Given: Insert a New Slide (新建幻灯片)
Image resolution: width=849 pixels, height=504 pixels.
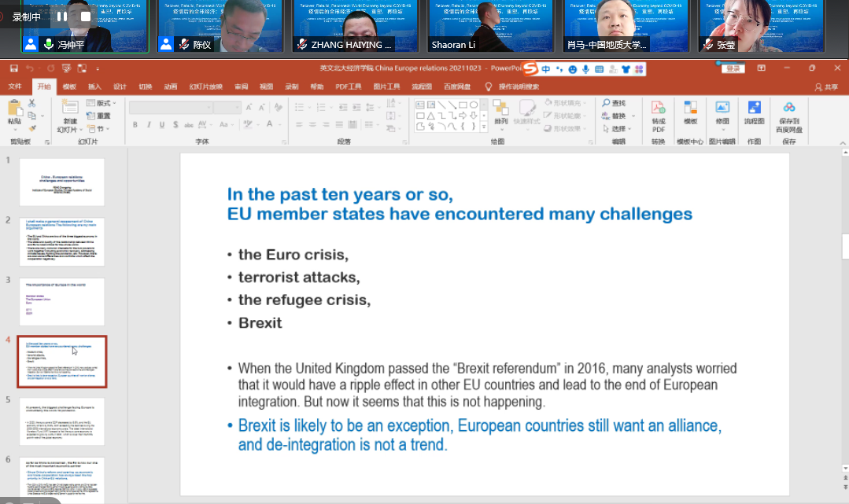Looking at the screenshot, I should [70, 116].
